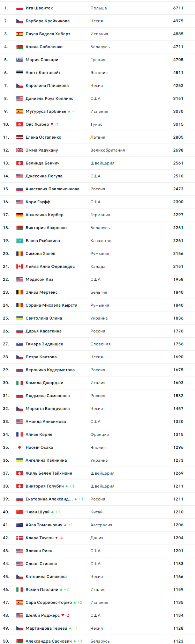195x644 pixels.
Task: Click the Tunisia flag beside Онс Жабер
Action: pos(20,124)
